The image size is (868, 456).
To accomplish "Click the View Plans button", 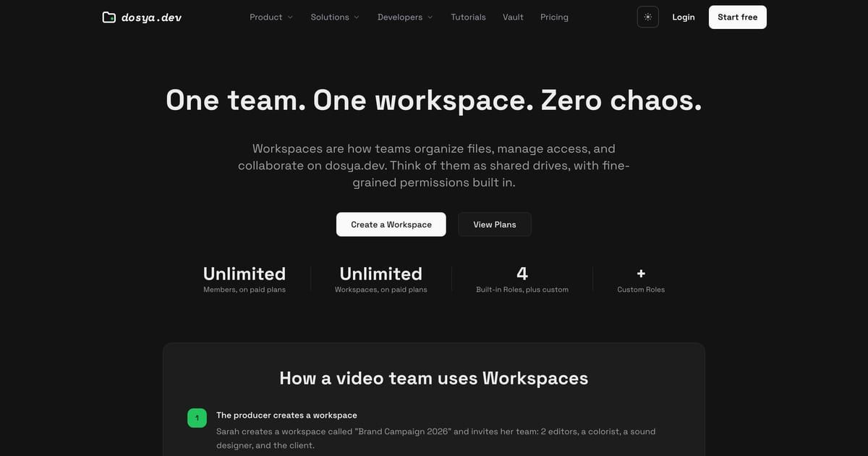I will [495, 224].
